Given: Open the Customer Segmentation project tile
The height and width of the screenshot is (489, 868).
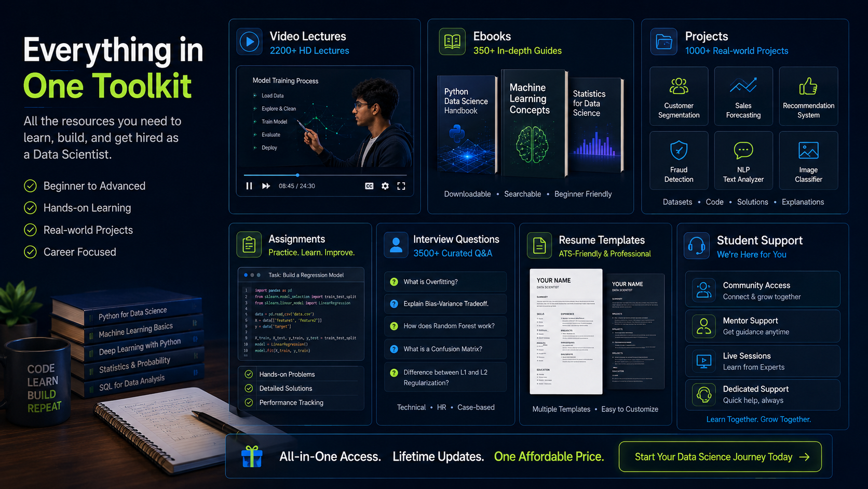Looking at the screenshot, I should [679, 96].
